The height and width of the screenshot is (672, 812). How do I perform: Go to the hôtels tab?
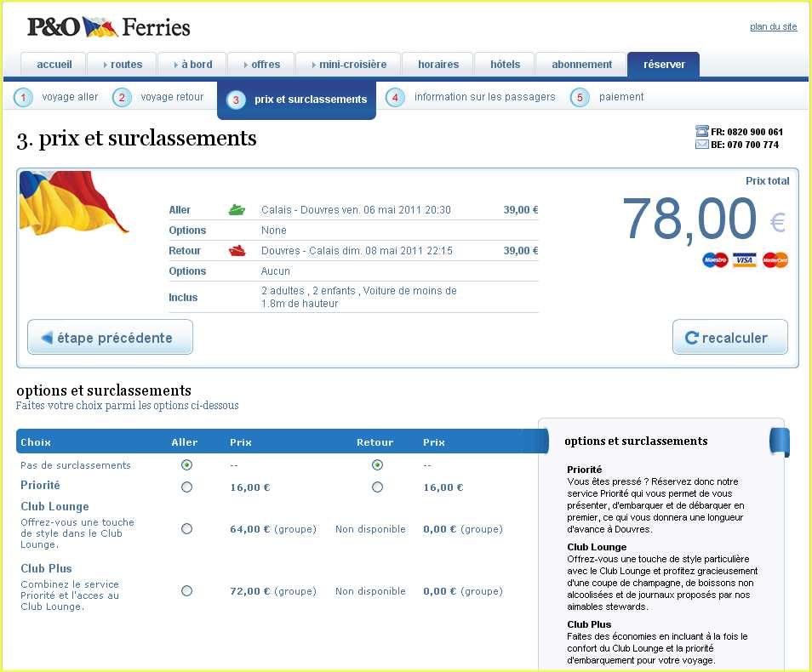point(506,65)
